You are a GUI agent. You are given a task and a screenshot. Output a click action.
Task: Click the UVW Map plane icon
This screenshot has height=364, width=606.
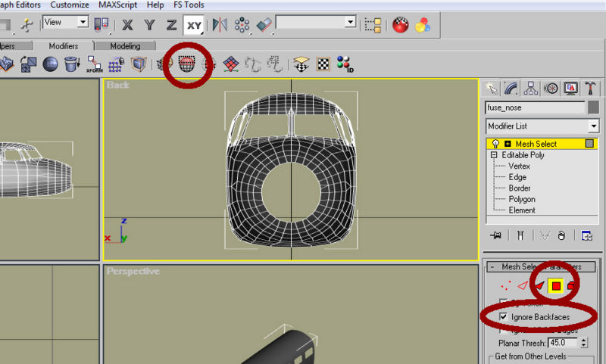tap(301, 64)
